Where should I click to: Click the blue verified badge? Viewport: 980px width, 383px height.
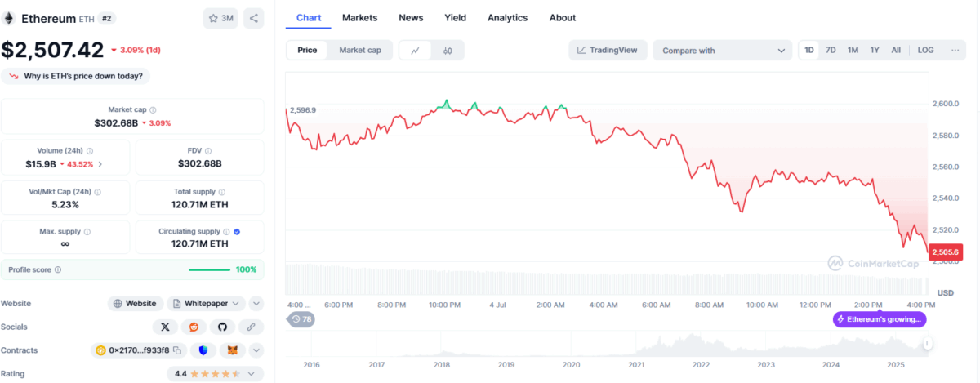(237, 231)
